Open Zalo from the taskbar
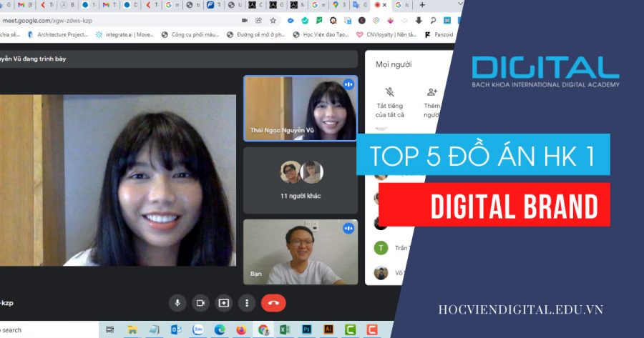Screen dimensions: 644x338 198,330
